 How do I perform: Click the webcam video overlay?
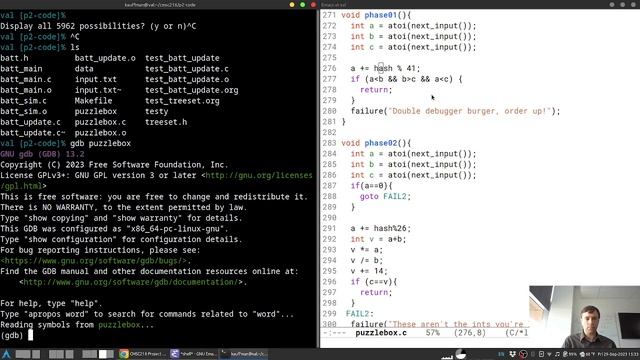(x=584, y=317)
